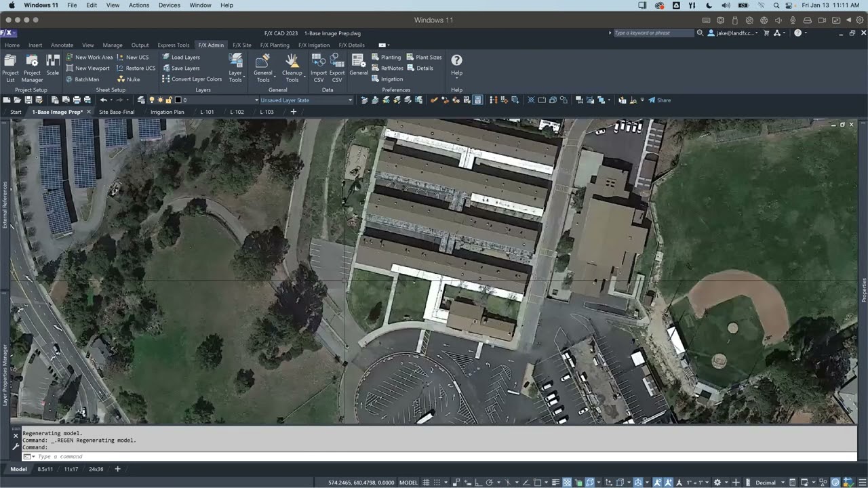Run Convert Layer Colors
The width and height of the screenshot is (868, 488).
tap(192, 79)
